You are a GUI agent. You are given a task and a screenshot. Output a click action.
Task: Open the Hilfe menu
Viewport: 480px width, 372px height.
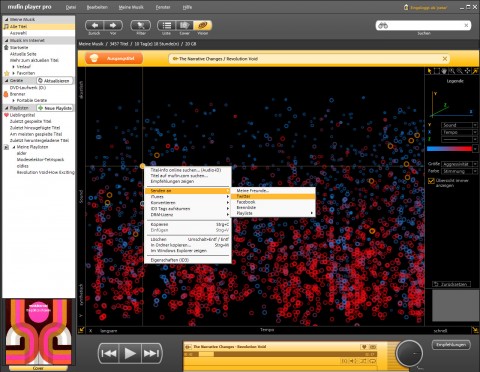click(x=187, y=7)
